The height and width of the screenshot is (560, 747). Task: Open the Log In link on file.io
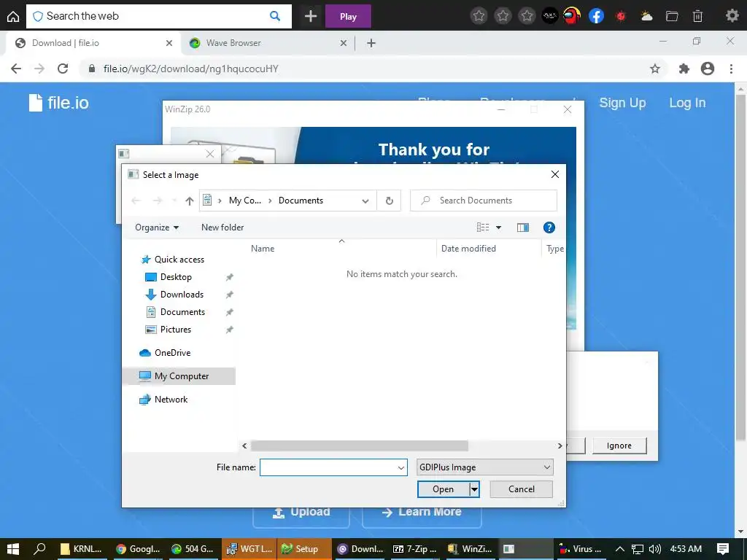coord(687,103)
